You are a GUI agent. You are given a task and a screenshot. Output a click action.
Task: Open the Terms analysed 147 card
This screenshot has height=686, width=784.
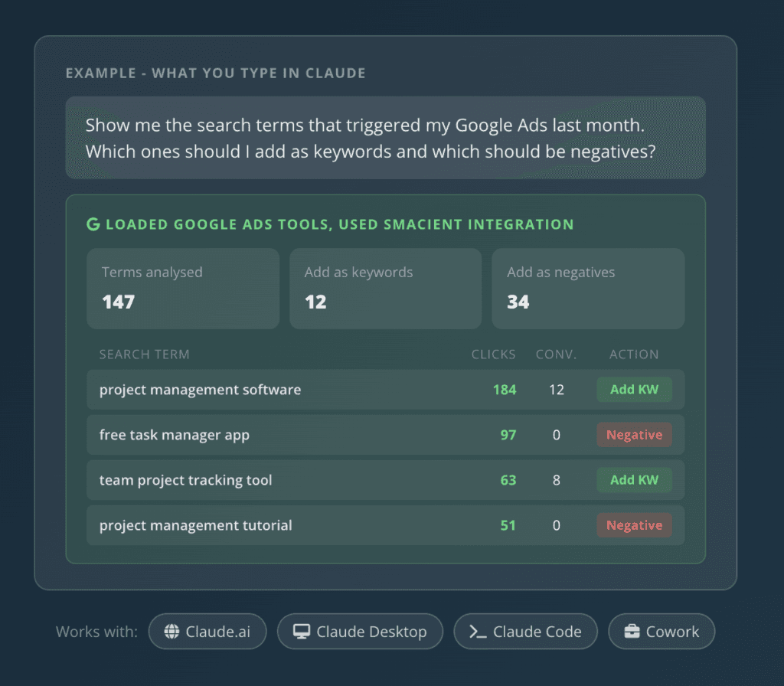pyautogui.click(x=183, y=289)
